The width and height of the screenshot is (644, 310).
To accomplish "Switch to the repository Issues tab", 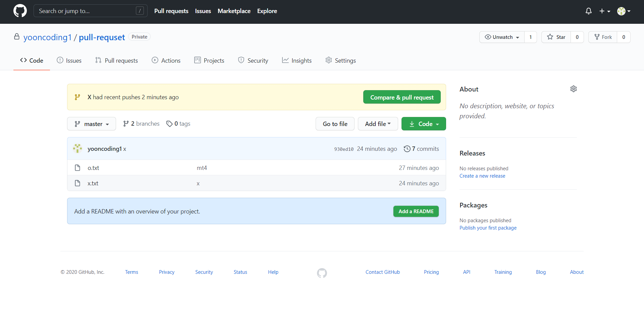I will tap(69, 60).
